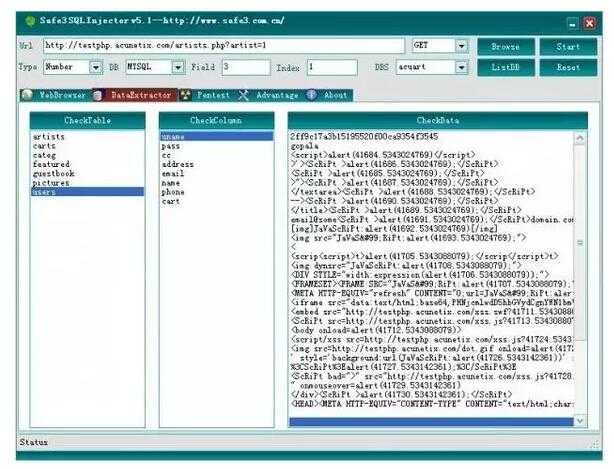Screen dimensions: 614x469
Task: Click the ListDB button
Action: pyautogui.click(x=506, y=67)
